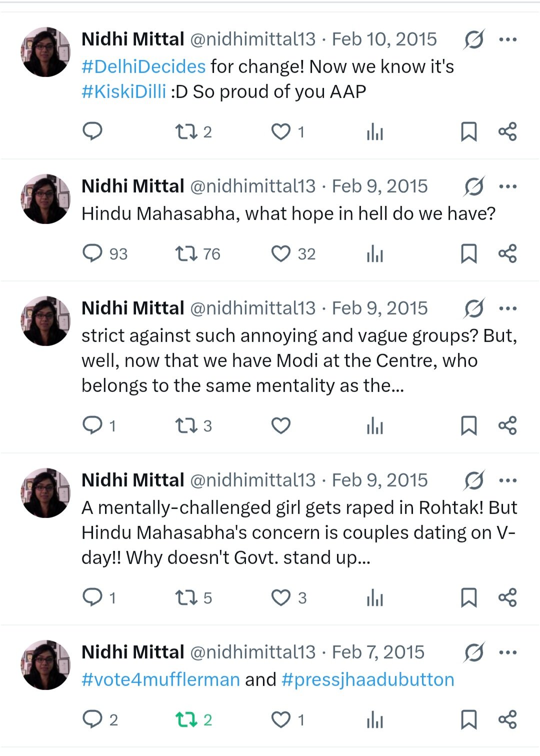Retweet the 'Hindu Mahasabha, what hope' tweet

click(x=186, y=253)
